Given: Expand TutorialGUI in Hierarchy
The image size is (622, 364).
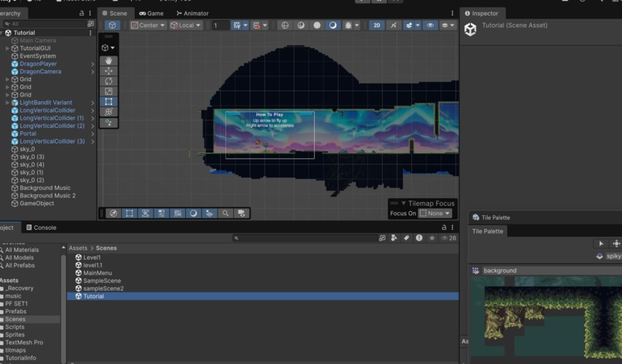Looking at the screenshot, I should coord(7,49).
